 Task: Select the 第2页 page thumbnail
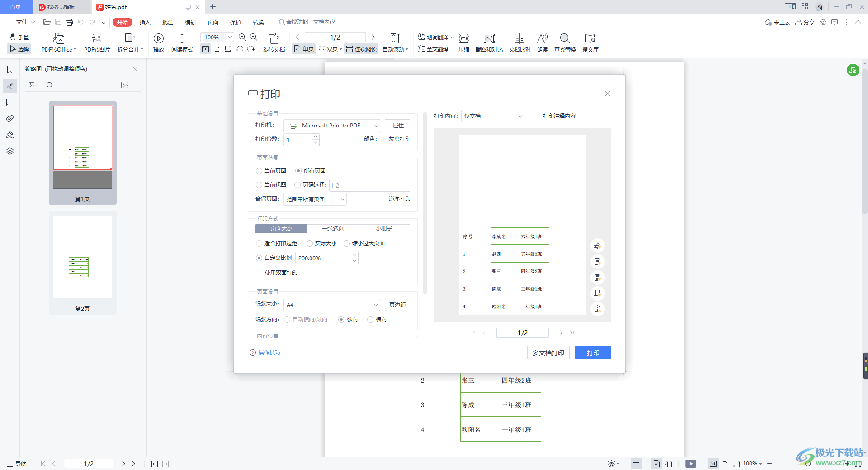pyautogui.click(x=83, y=263)
